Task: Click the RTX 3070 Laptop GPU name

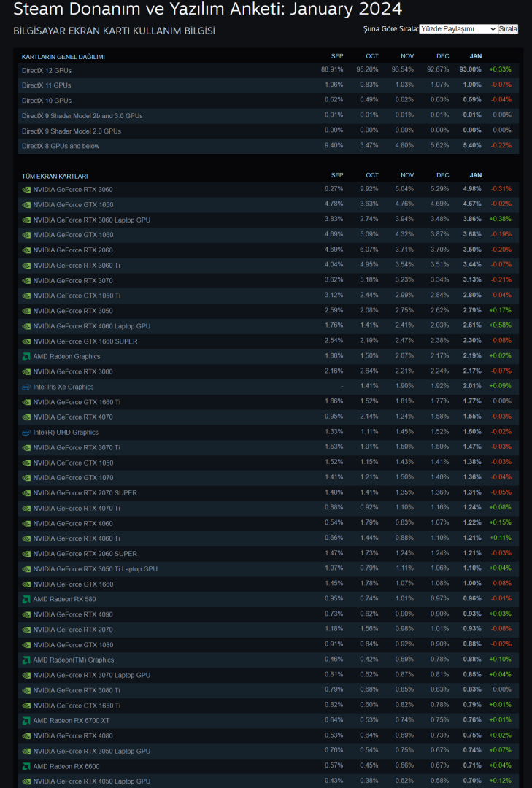Action: (91, 676)
